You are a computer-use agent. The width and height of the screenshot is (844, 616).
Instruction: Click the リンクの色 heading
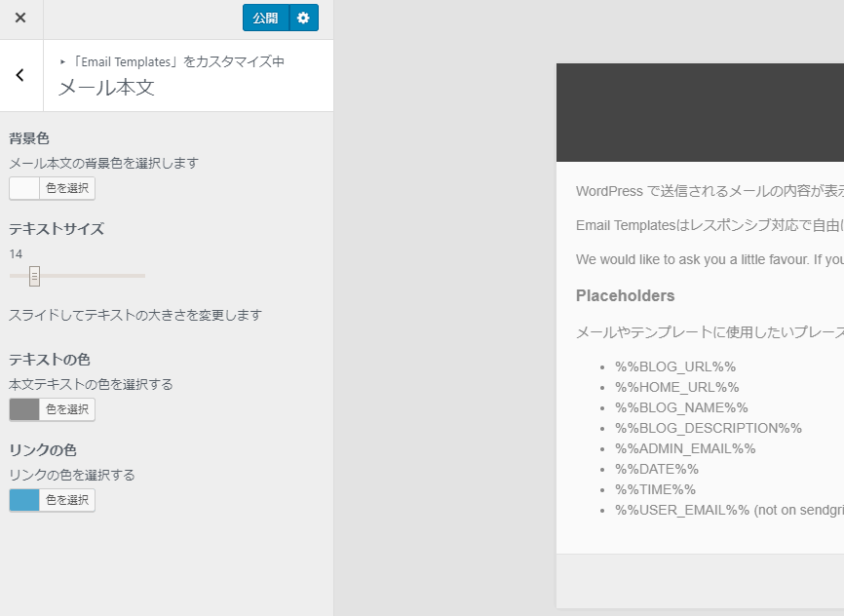point(43,450)
